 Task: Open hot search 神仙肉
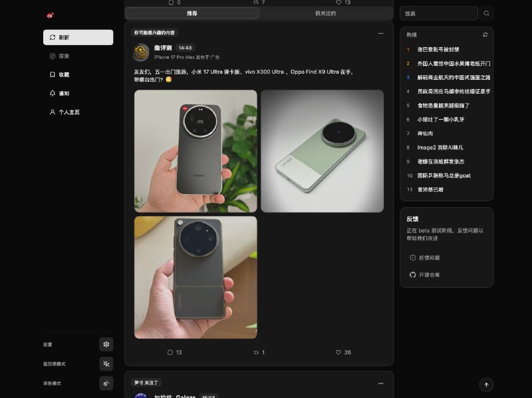(x=425, y=134)
